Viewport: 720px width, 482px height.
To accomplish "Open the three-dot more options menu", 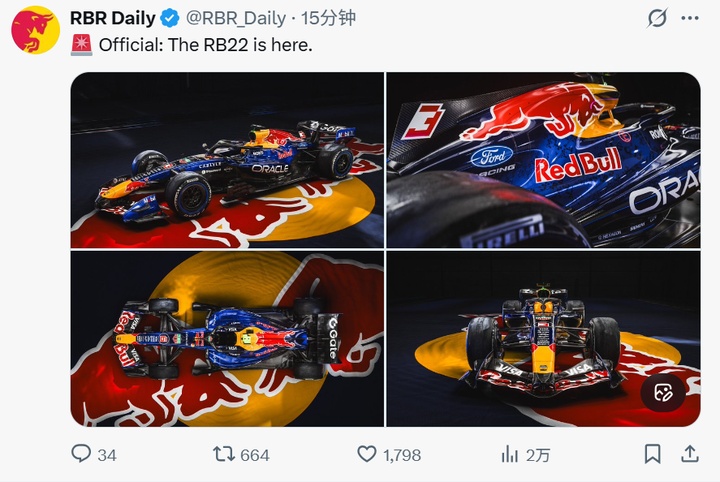I will click(689, 18).
